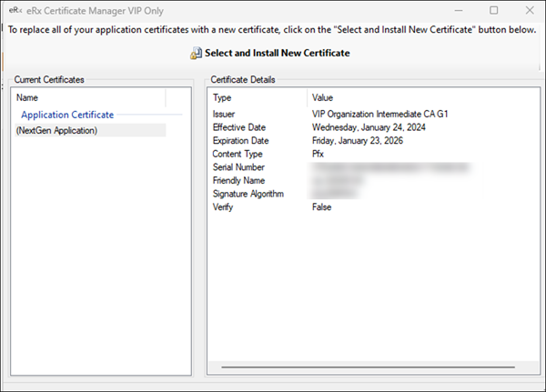Click the Pfx content type value
The image size is (546, 392).
point(318,154)
